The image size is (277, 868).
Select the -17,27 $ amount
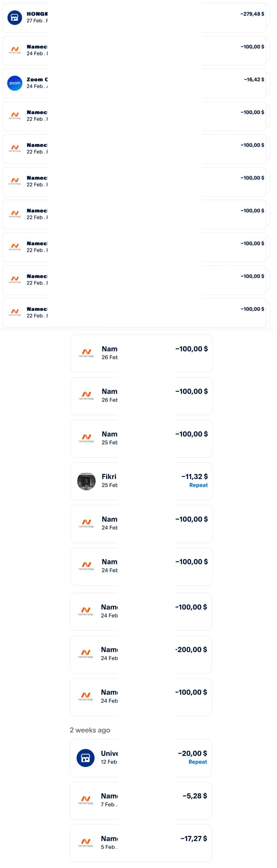[193, 838]
